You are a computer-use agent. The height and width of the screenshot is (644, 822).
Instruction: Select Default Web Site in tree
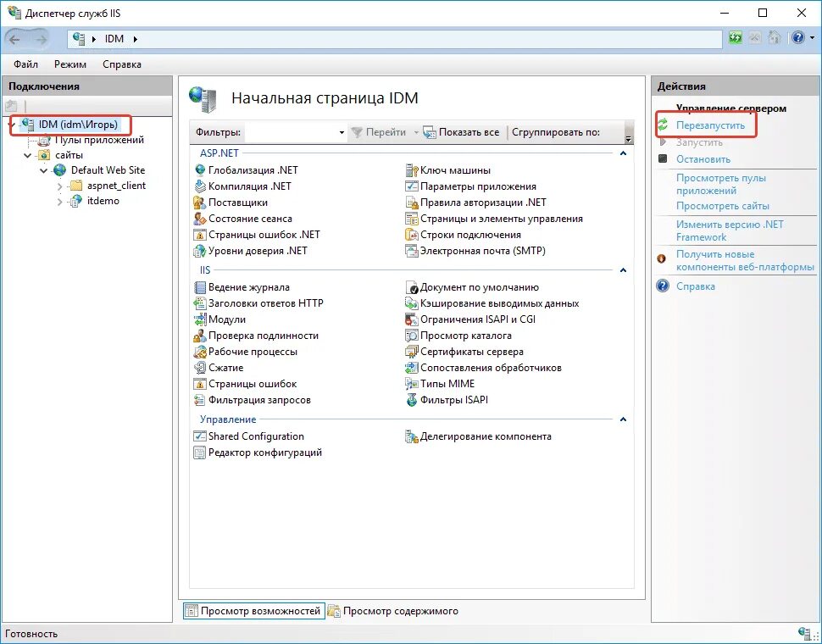click(x=108, y=170)
